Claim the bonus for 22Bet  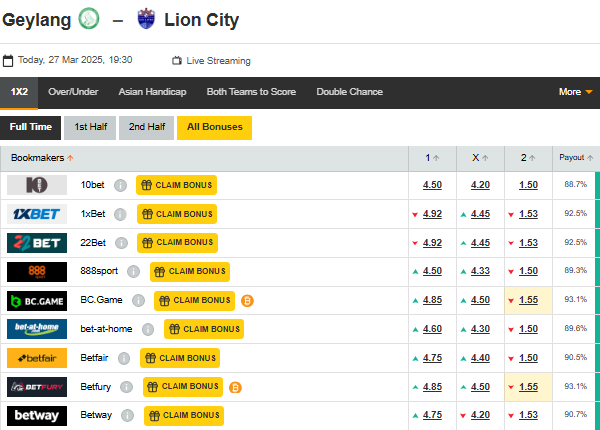click(x=178, y=243)
